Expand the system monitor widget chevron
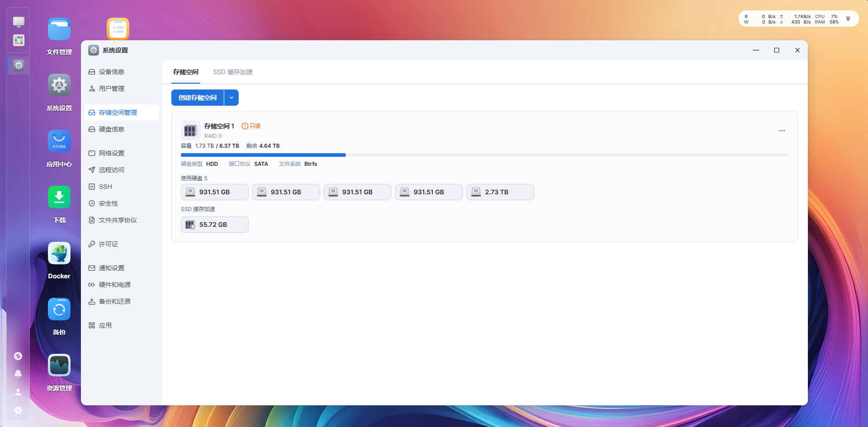Screen dimensions: 868x427 (x=848, y=19)
